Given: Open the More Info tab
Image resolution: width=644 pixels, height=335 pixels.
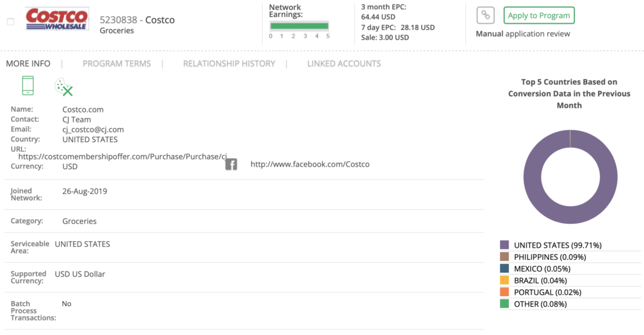Looking at the screenshot, I should point(28,63).
